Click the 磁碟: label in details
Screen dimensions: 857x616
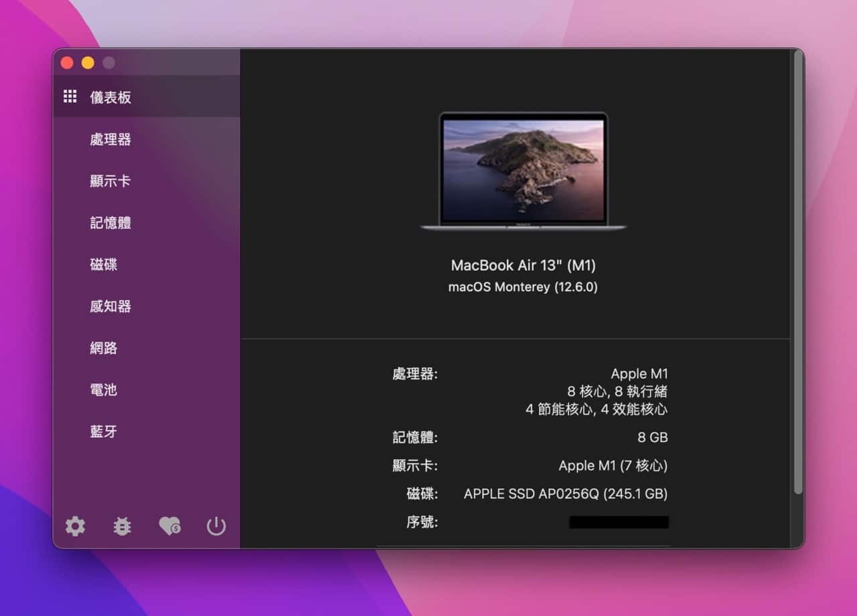[x=422, y=494]
